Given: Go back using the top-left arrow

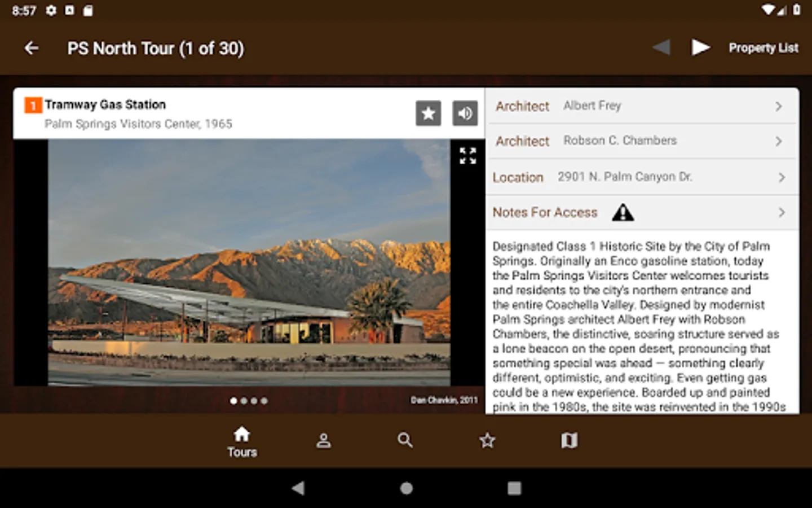Looking at the screenshot, I should pos(32,49).
